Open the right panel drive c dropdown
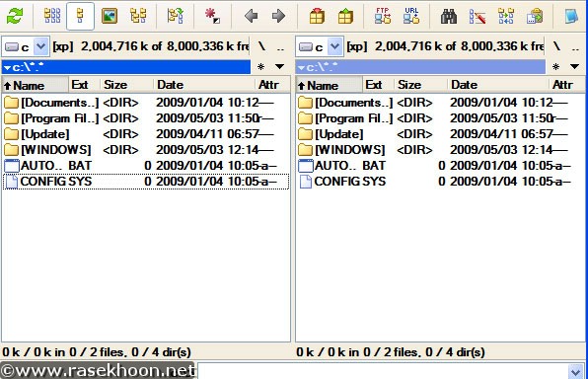The image size is (588, 379). 334,47
